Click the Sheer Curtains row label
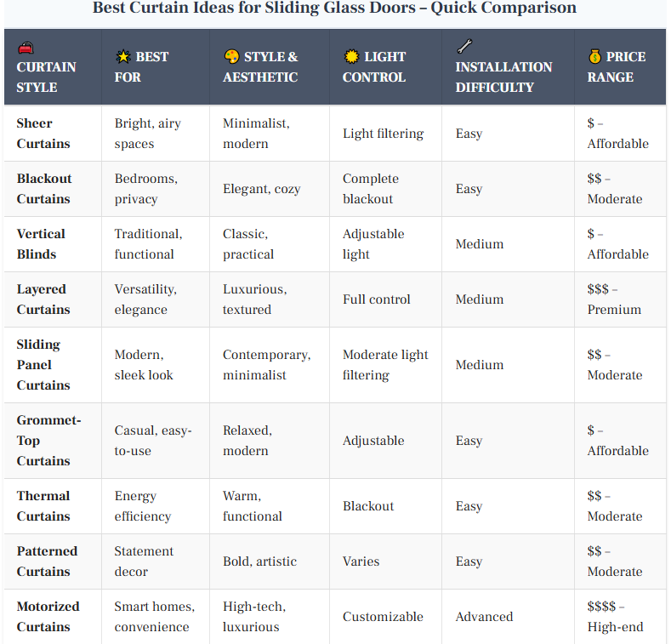Viewport: 671px width, 644px height. 44,134
